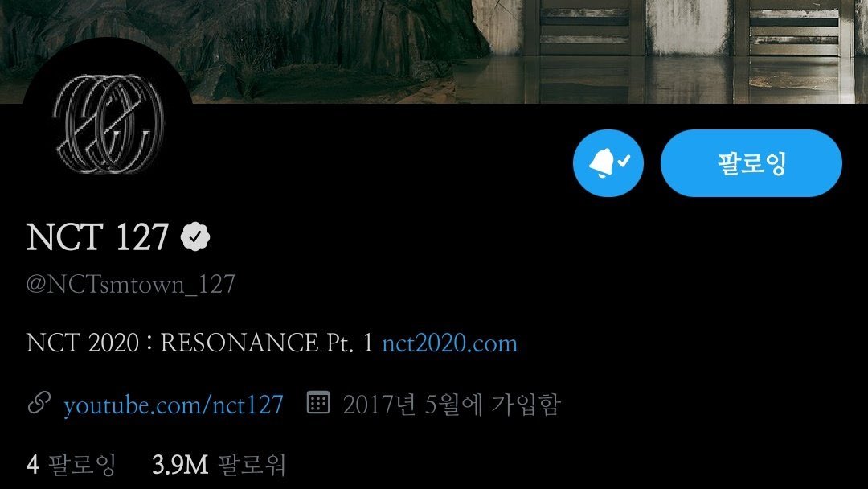Click the blue 팔로잉 following button
The height and width of the screenshot is (489, 868).
tap(751, 162)
